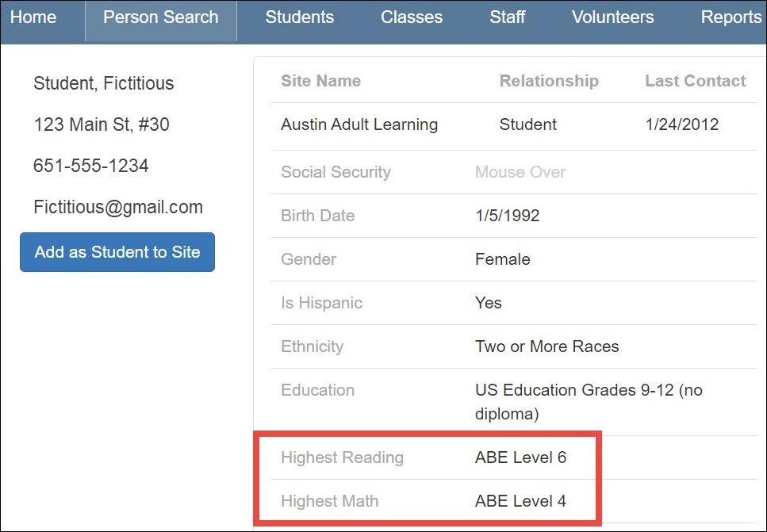Image resolution: width=767 pixels, height=532 pixels.
Task: Switch to the Person Search tab
Action: (x=160, y=17)
